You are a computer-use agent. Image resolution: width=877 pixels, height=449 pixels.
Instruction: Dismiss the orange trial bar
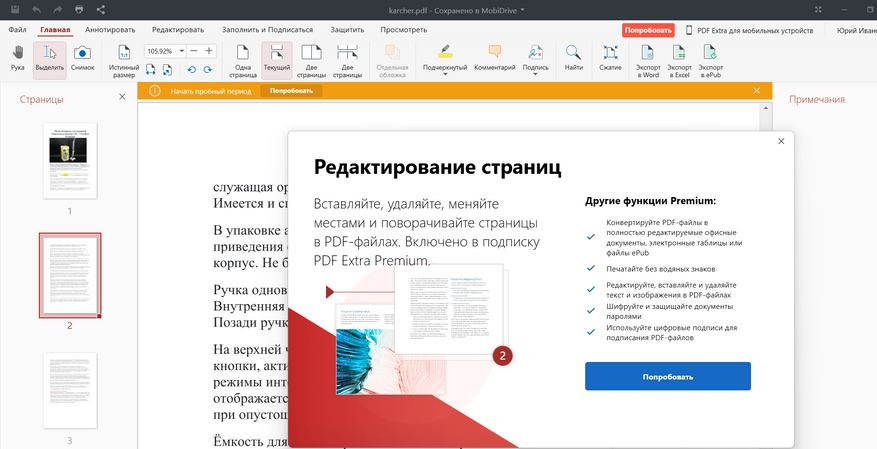pyautogui.click(x=756, y=91)
